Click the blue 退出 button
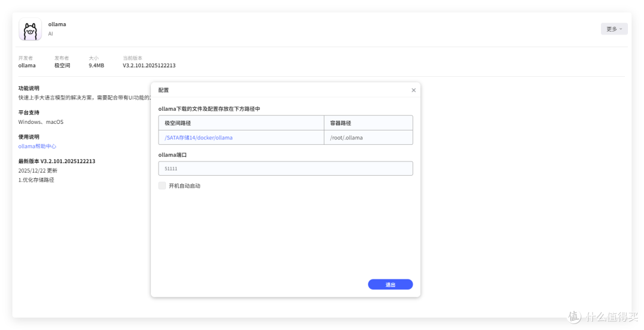 (390, 285)
